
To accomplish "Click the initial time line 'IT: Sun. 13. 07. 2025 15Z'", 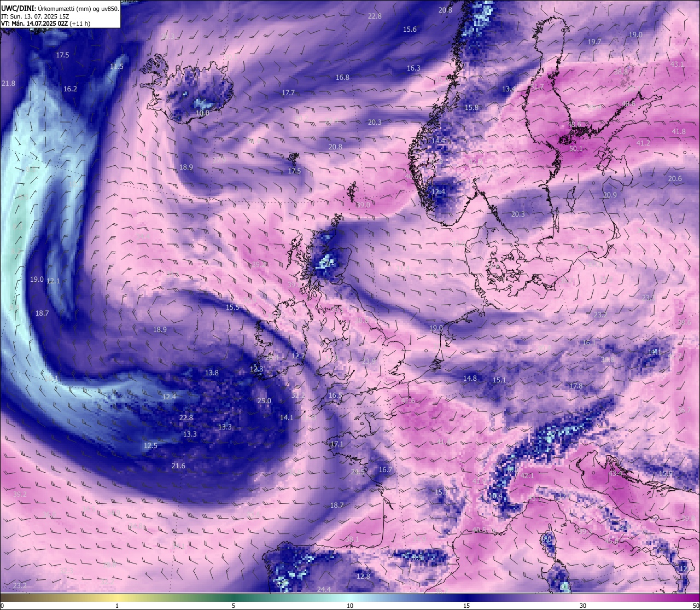I will (35, 16).
